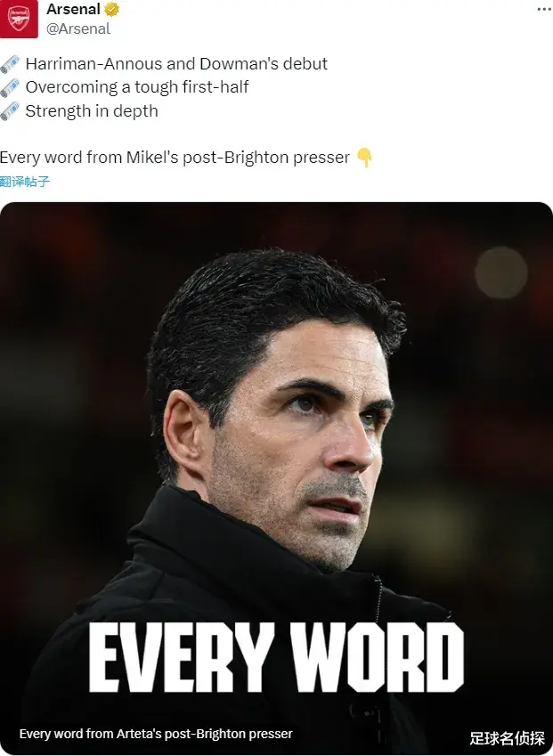Click the first newspaper emoji bullet
This screenshot has height=756, width=553.
(10, 64)
